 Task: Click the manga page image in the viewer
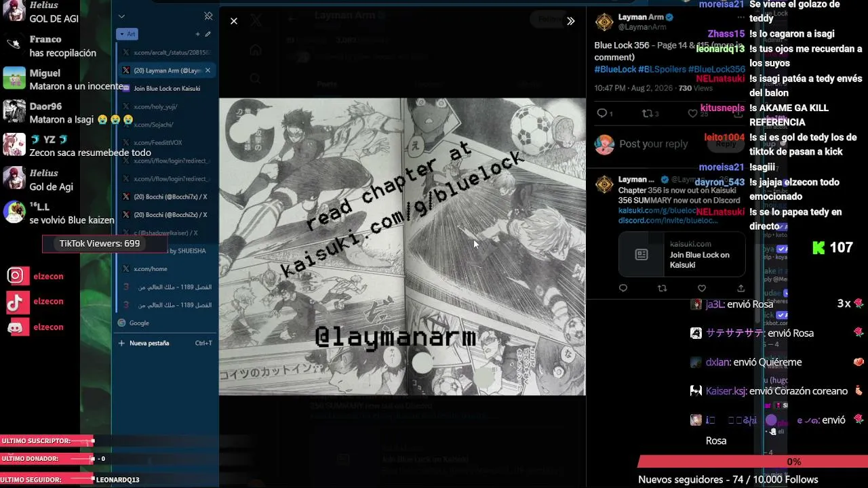point(402,247)
